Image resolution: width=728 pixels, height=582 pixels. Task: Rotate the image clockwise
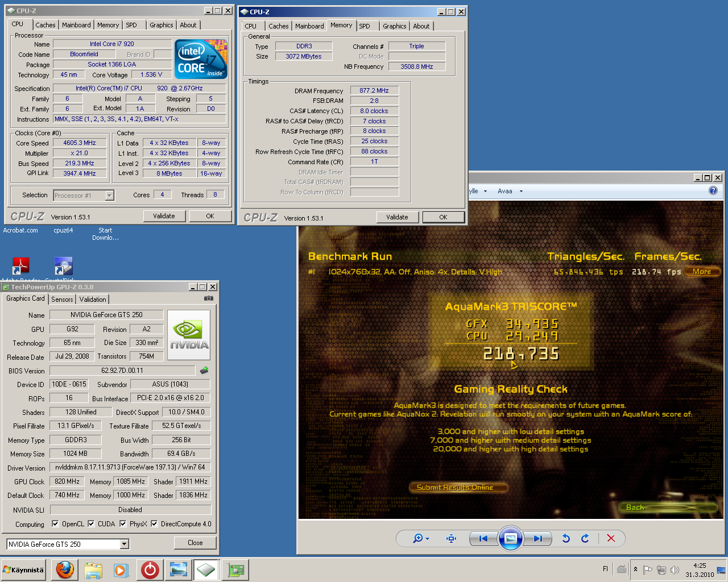585,538
